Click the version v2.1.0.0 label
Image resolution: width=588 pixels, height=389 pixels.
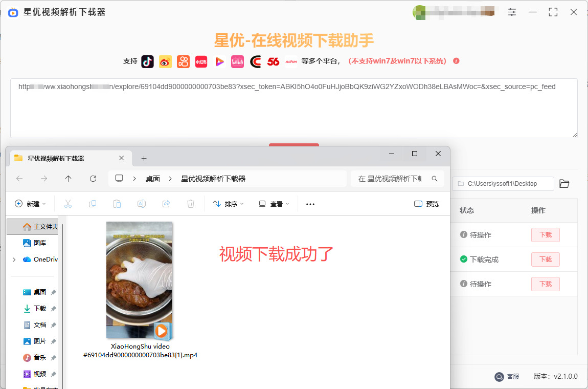pos(555,377)
